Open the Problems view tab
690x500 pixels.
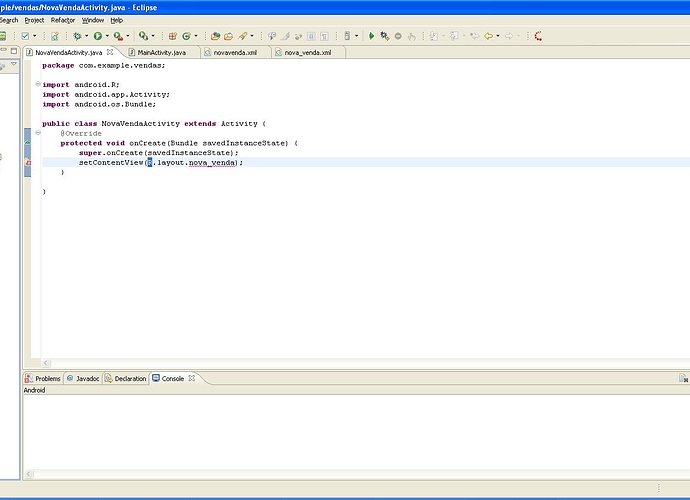(x=47, y=379)
